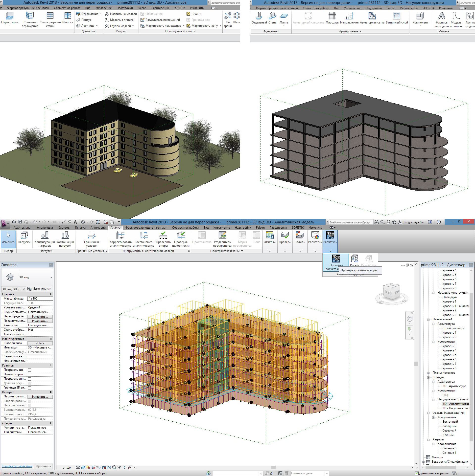Expand the Расчет конструкции panel arrow
The image size is (475, 476).
pyautogui.click(x=330, y=251)
